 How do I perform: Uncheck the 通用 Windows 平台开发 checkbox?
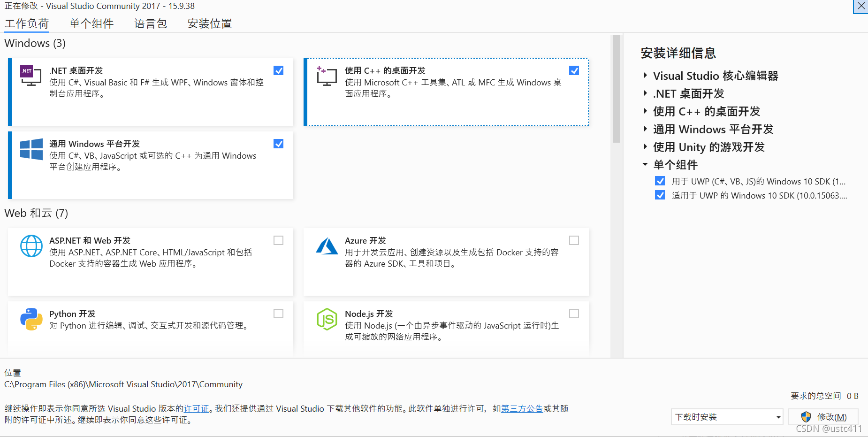279,144
